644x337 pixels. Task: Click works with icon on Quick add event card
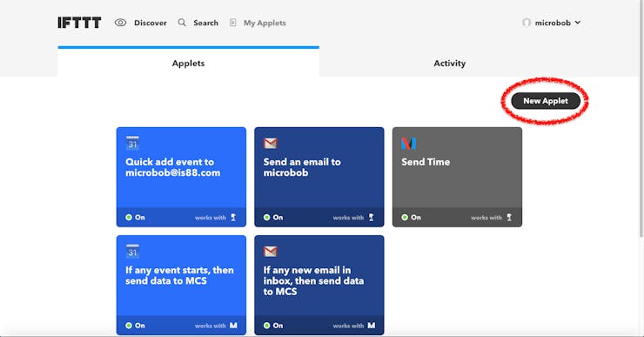[x=233, y=218]
